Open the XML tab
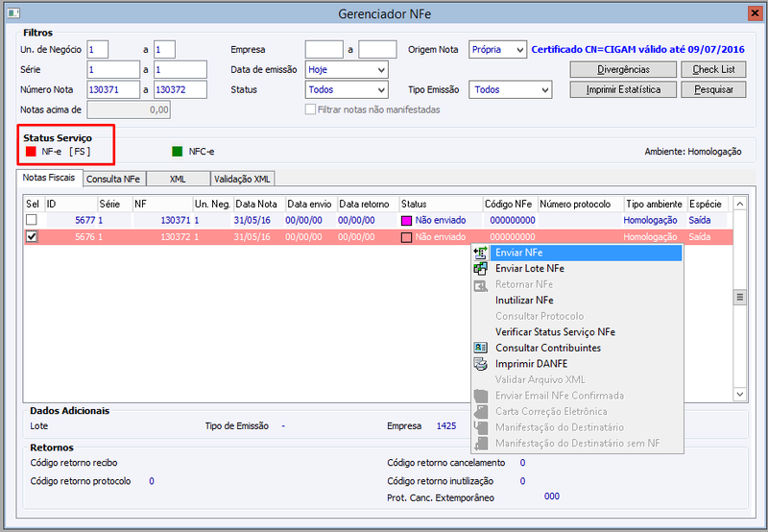Screen dimensions: 768x532 pos(178,179)
